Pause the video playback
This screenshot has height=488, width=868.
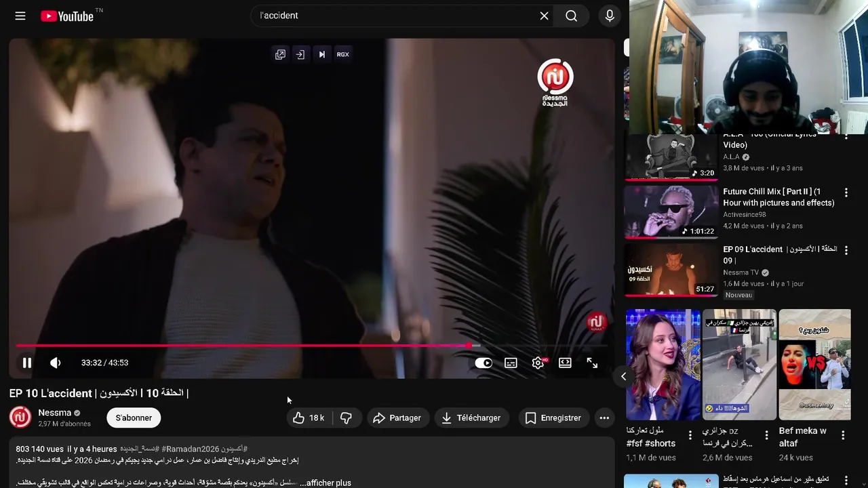point(27,363)
